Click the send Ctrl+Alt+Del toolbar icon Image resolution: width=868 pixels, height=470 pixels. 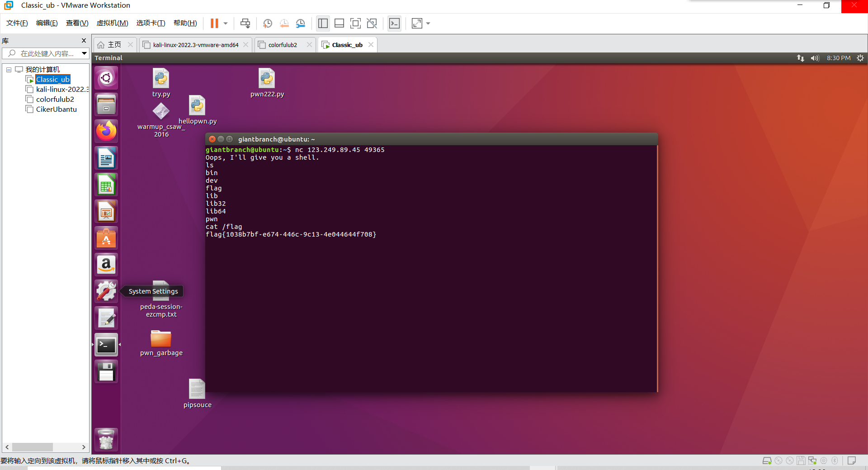point(245,23)
